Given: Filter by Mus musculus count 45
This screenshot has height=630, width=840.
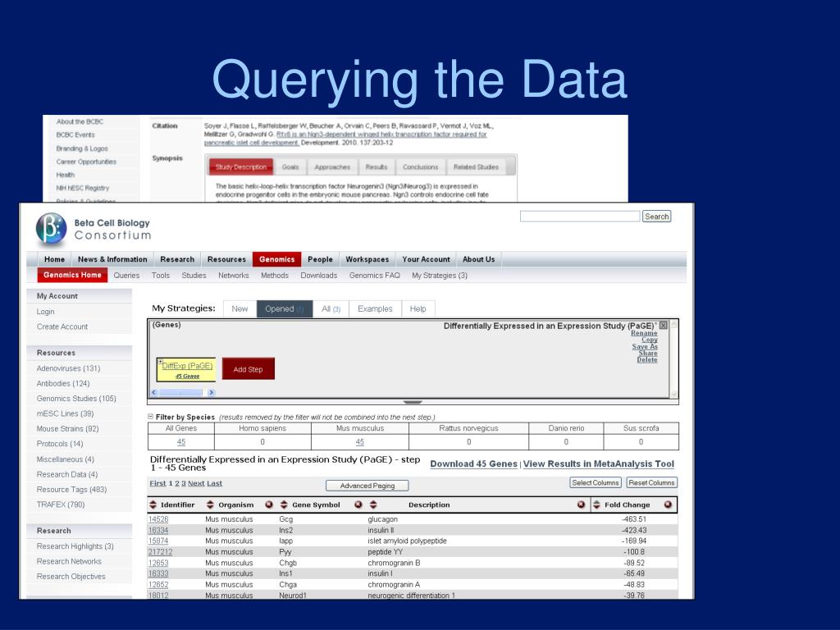Looking at the screenshot, I should pyautogui.click(x=359, y=442).
